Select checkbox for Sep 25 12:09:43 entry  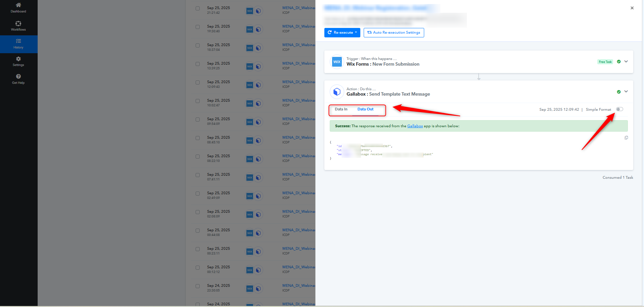(x=198, y=82)
